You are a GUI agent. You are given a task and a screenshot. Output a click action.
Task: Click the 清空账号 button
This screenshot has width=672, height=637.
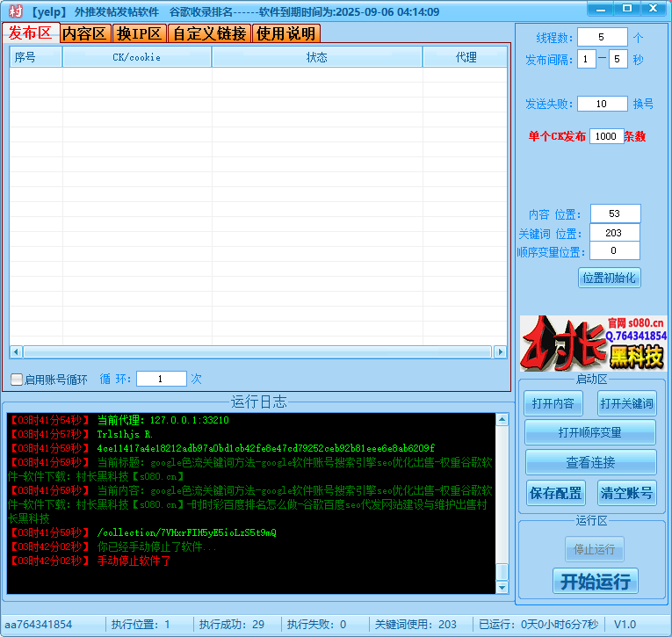[x=626, y=493]
